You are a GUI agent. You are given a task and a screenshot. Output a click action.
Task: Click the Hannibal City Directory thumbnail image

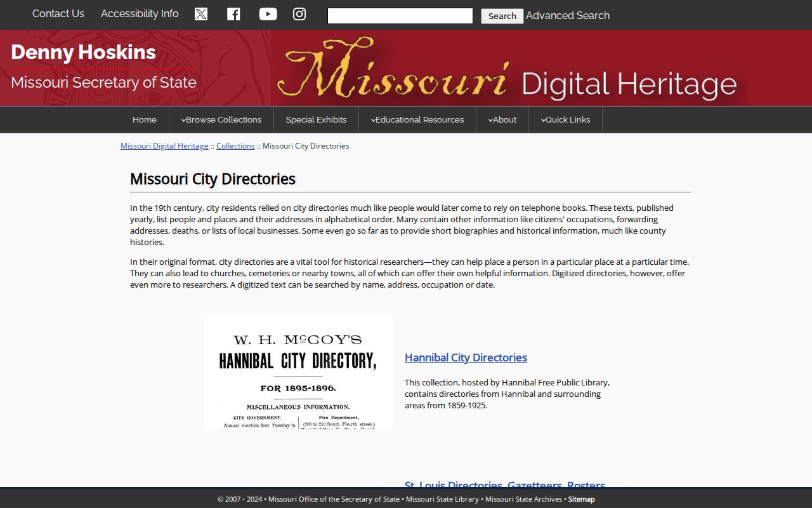299,372
